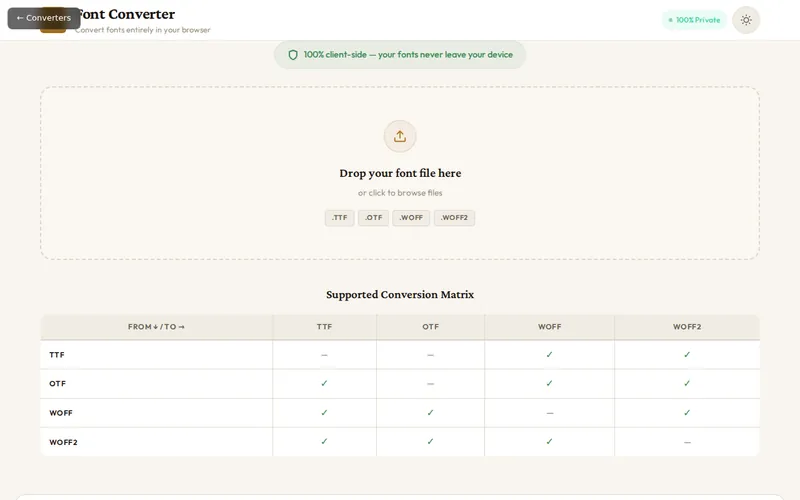The width and height of the screenshot is (800, 500).
Task: Click checkmark for WOFF2 to WOFF
Action: [549, 441]
